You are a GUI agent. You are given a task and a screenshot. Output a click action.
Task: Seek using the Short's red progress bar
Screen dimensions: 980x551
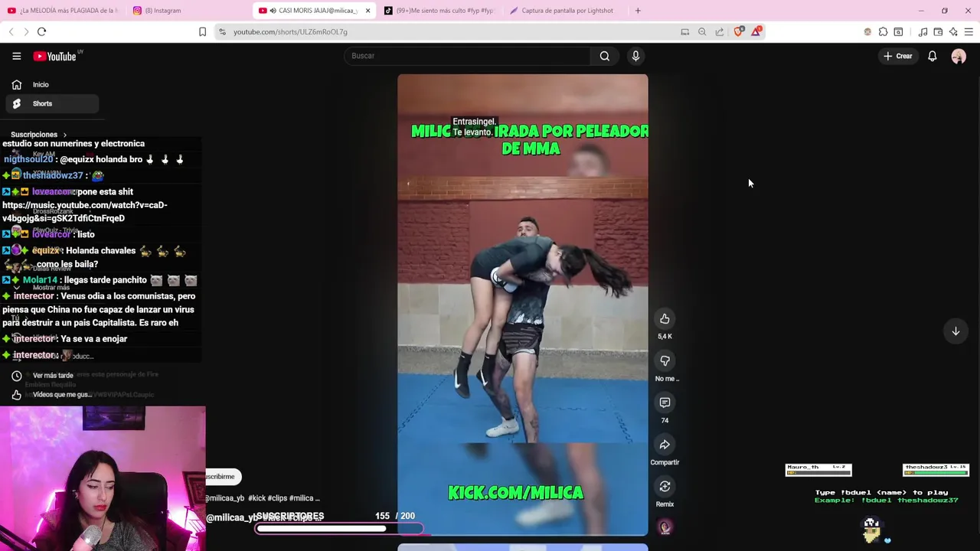tap(522, 534)
